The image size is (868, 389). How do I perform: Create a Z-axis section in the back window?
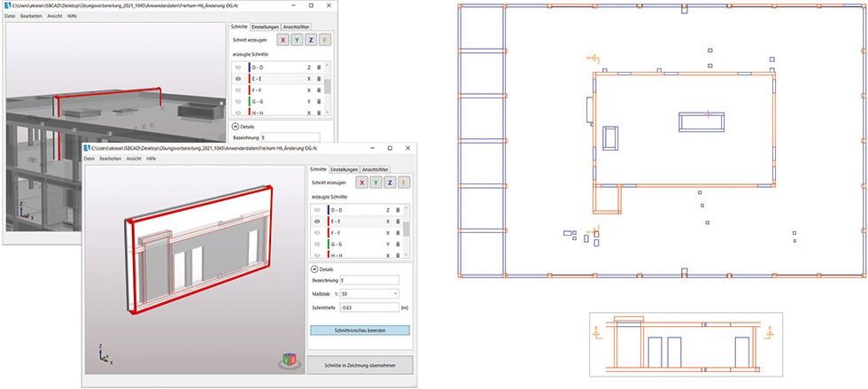(311, 40)
